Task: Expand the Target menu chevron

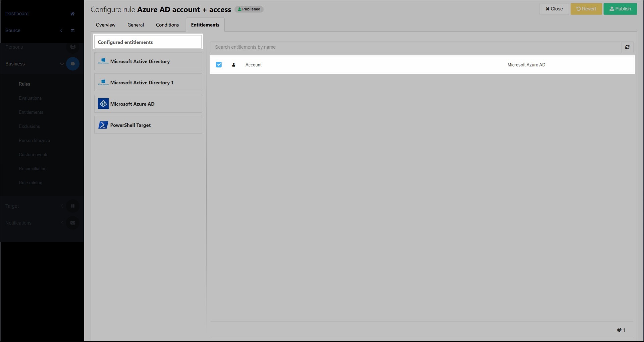Action: 62,206
